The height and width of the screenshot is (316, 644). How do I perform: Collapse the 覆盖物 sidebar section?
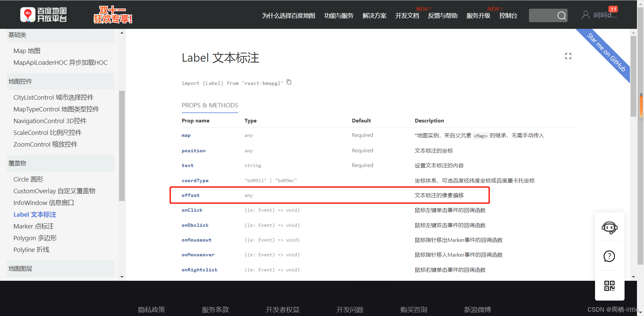[18, 163]
